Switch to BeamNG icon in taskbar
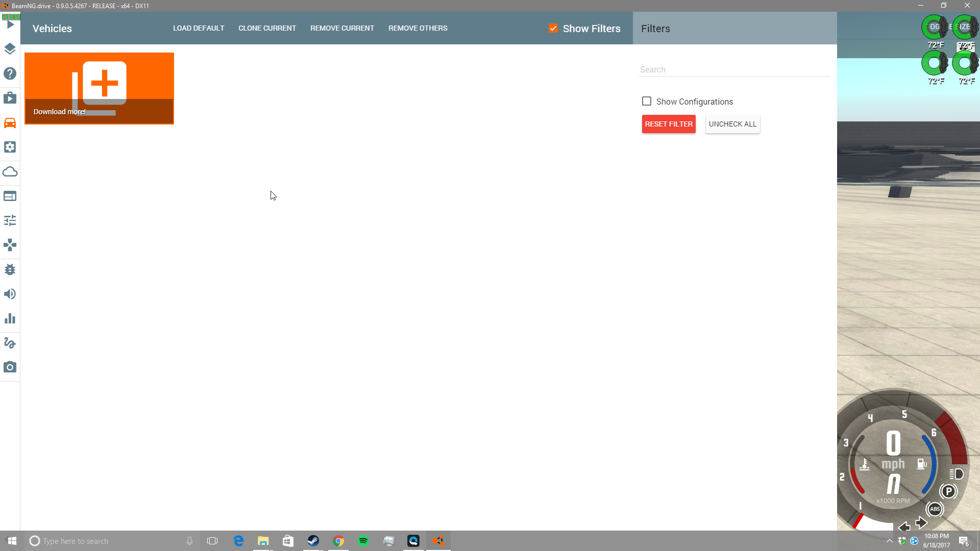This screenshot has width=980, height=551. pos(438,541)
